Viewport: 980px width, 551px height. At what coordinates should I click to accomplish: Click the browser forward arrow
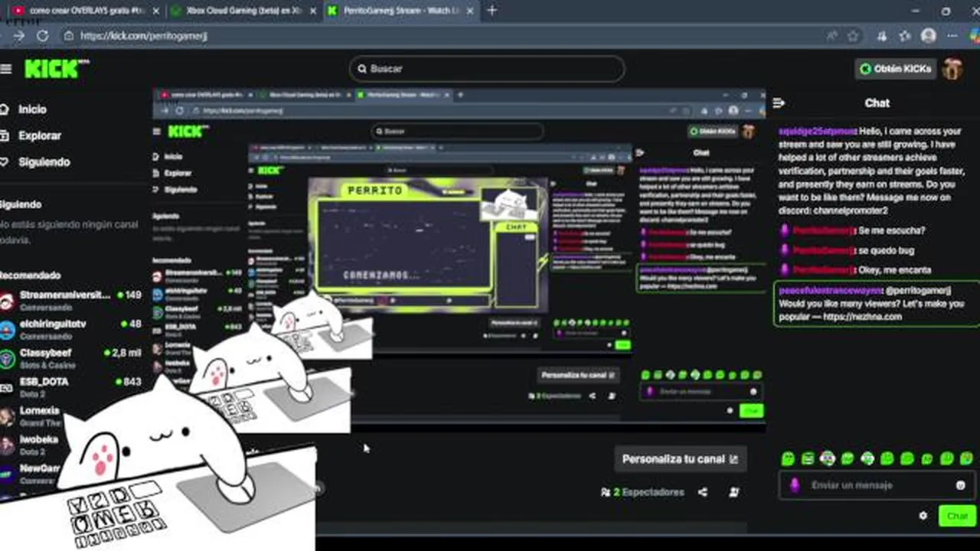pos(18,36)
